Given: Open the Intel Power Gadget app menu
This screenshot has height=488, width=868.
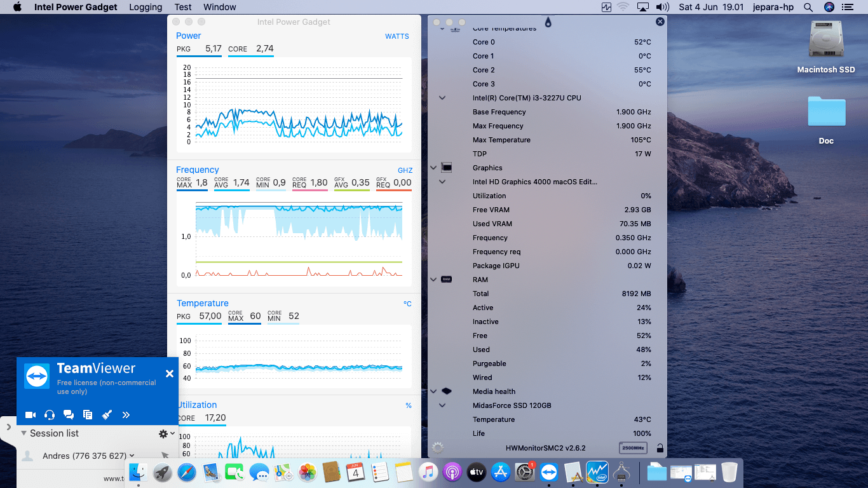Looking at the screenshot, I should 76,7.
